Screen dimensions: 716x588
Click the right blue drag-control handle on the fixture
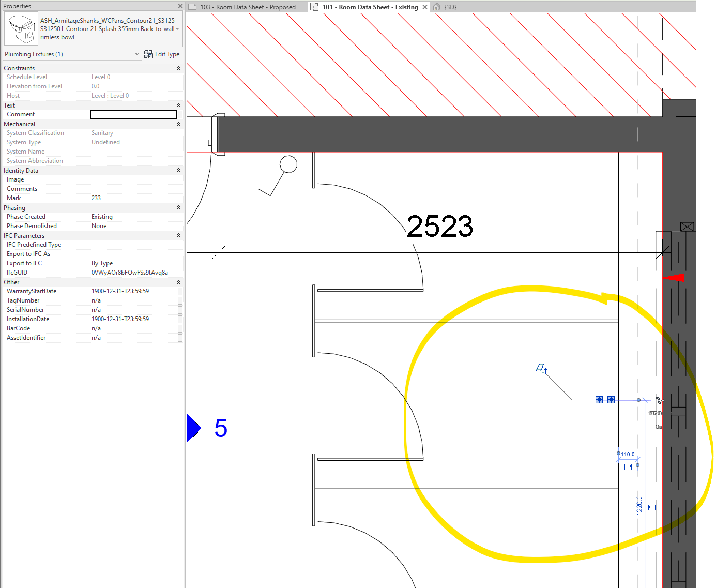coord(611,400)
